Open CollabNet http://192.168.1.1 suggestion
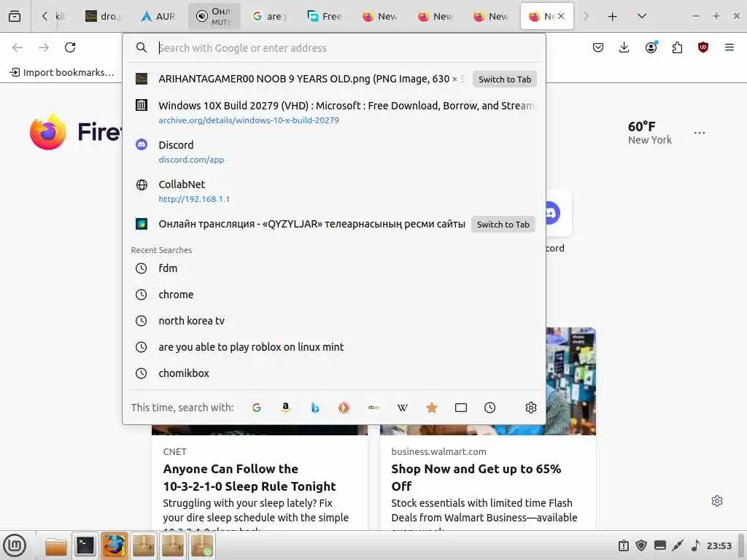 334,191
